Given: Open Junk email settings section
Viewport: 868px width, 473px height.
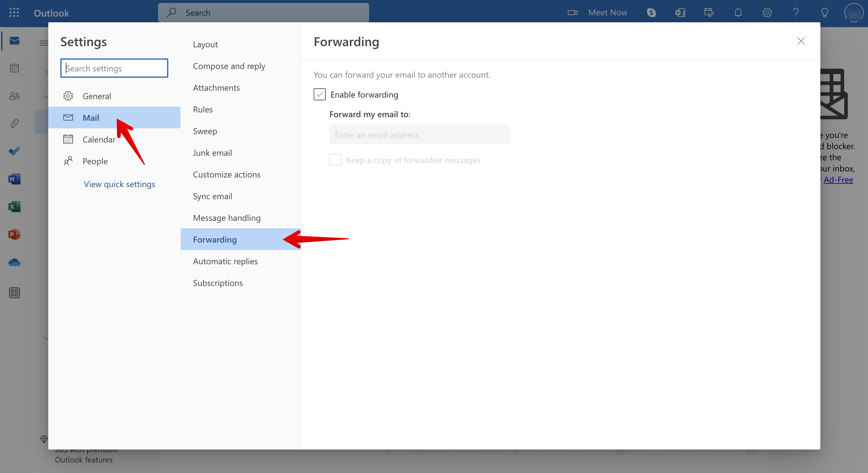Looking at the screenshot, I should (x=212, y=153).
